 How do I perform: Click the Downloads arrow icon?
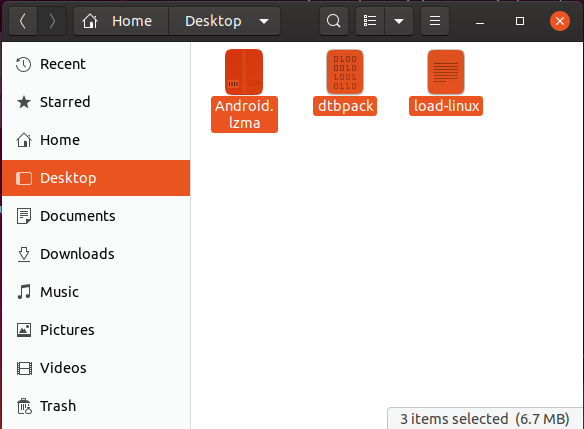click(24, 254)
